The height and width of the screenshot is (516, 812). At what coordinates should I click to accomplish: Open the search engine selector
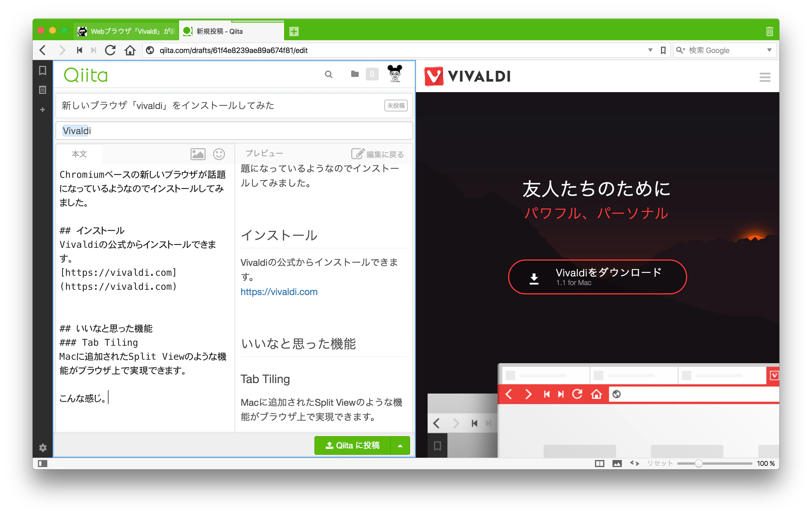point(680,50)
